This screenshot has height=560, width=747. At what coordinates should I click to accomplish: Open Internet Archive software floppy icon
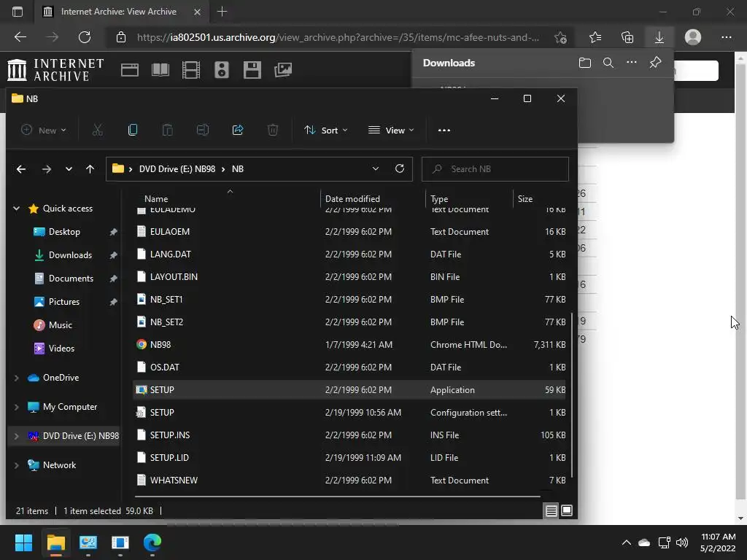click(x=252, y=70)
